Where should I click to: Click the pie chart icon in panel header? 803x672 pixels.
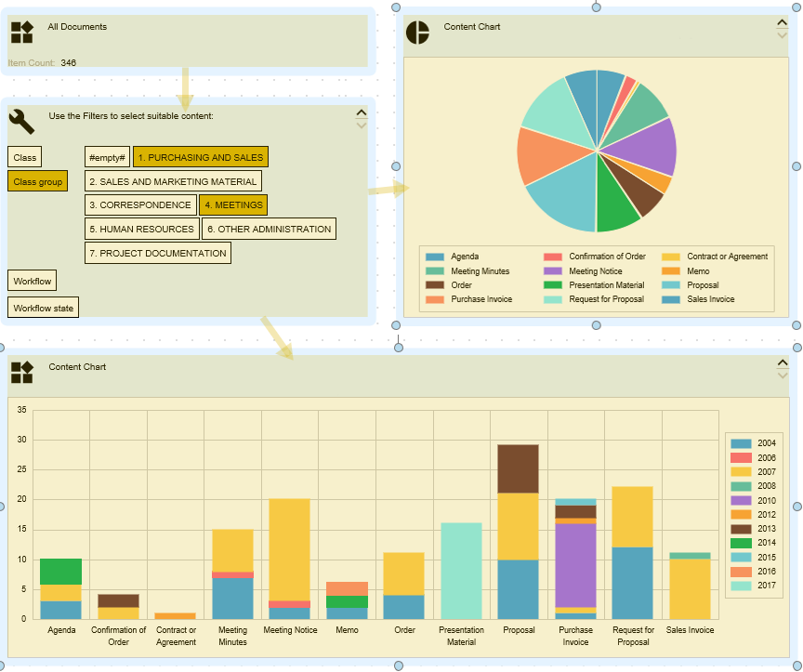click(x=417, y=33)
